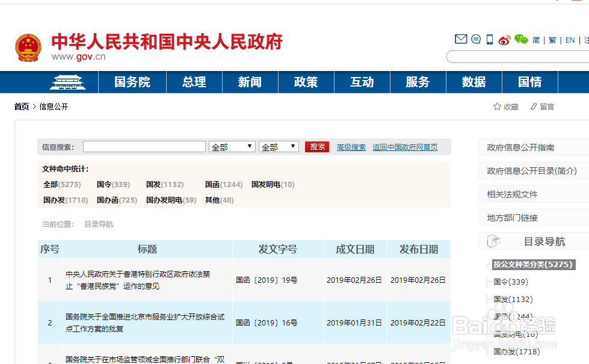Click the chat bubble icon in header

pos(476,39)
